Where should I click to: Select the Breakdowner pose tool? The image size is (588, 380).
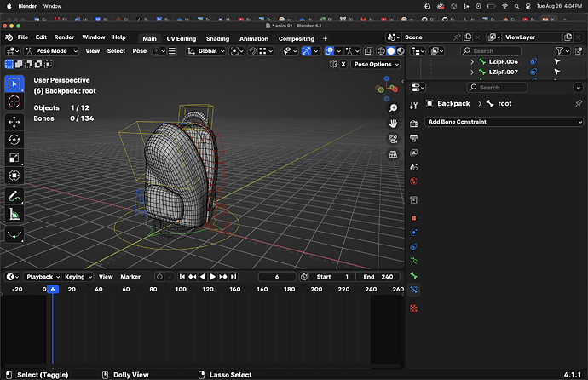(x=14, y=235)
